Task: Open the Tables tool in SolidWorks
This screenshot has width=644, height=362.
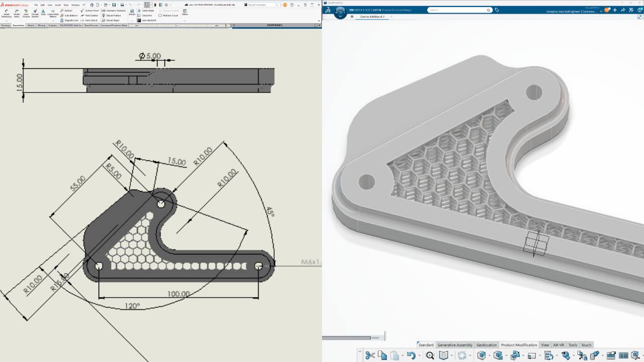Action: pyautogui.click(x=185, y=13)
